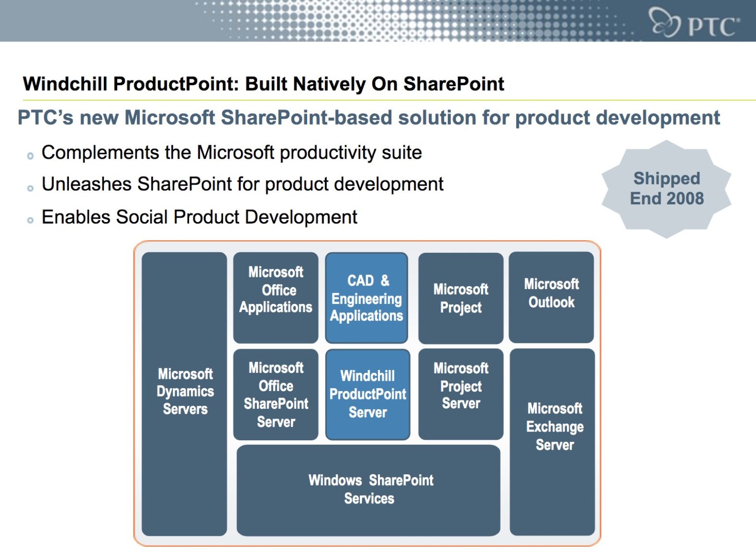The width and height of the screenshot is (756, 560).
Task: Select the 'Windchill ProductPoint: Built Natively On SharePoint' title
Action: coord(263,84)
